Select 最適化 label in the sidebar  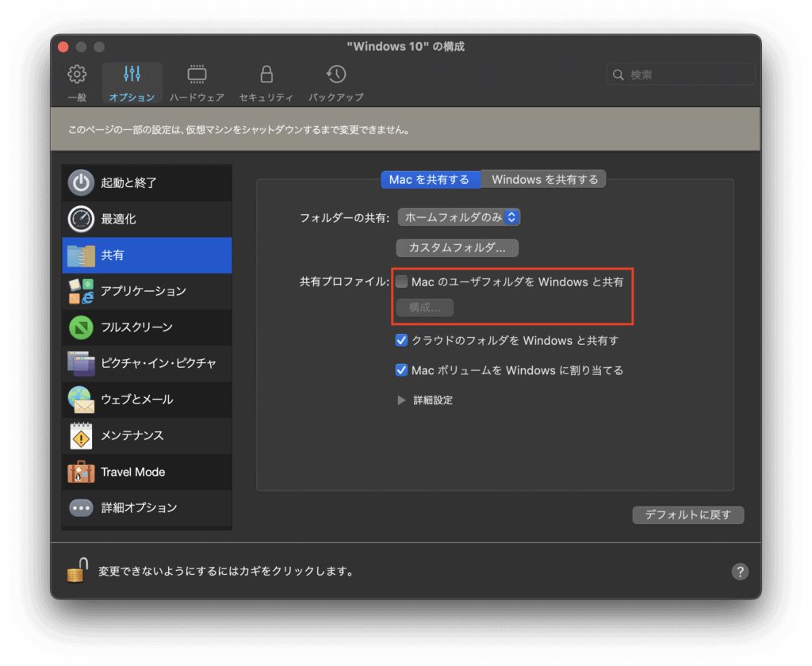[118, 219]
